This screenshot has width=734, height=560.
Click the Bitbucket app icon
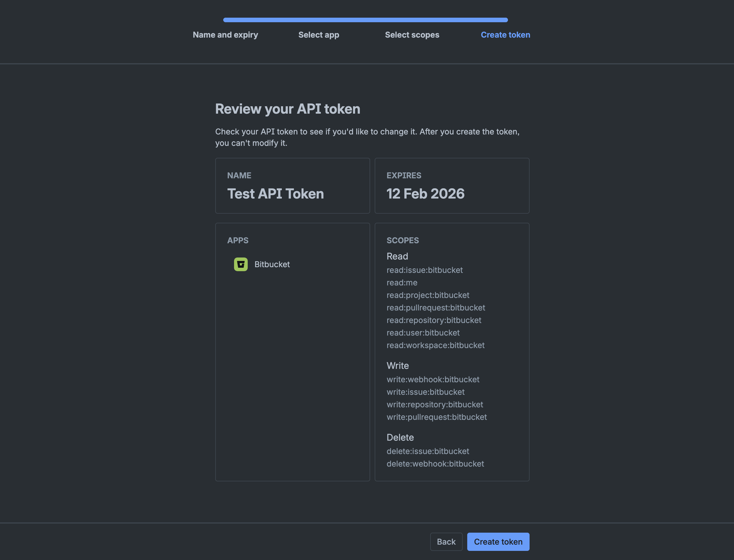tap(241, 264)
